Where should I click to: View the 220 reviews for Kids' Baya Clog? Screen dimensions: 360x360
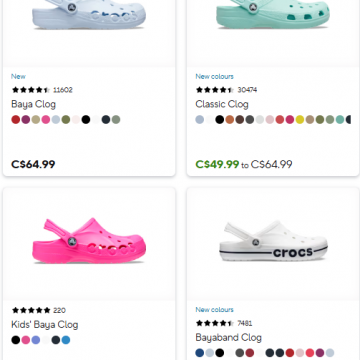click(x=59, y=310)
